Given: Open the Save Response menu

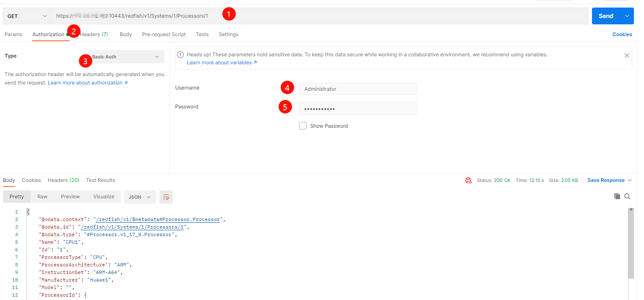Looking at the screenshot, I should 609,180.
